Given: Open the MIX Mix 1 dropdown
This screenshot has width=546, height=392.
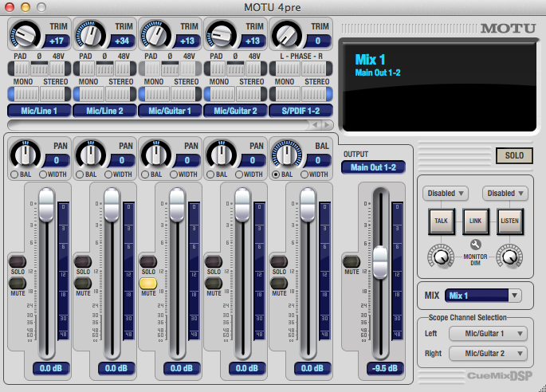Looking at the screenshot, I should pyautogui.click(x=483, y=296).
